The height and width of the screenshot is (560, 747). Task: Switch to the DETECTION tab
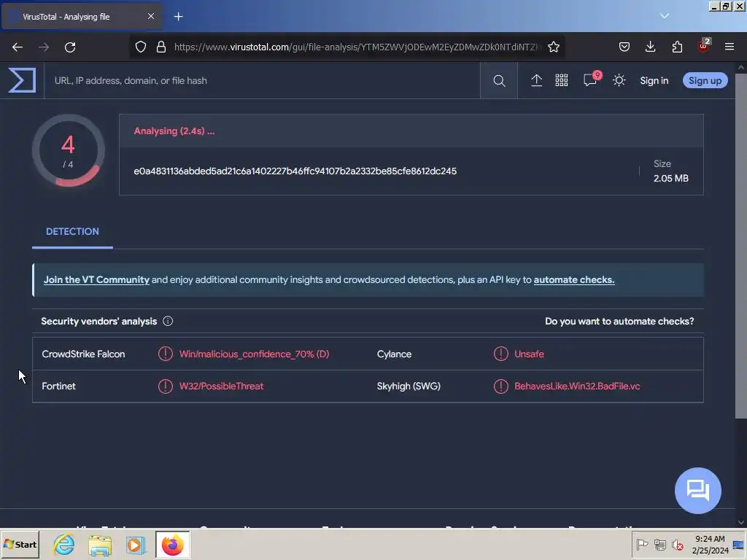click(x=72, y=231)
